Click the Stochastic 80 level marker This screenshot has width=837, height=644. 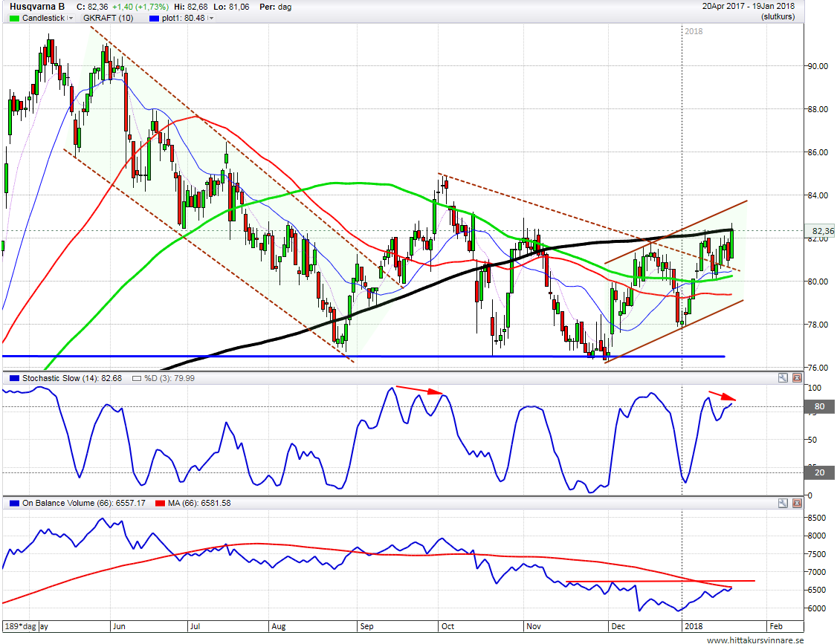point(819,406)
